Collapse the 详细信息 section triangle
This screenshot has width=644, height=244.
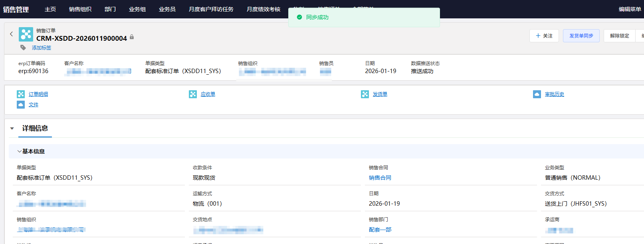pyautogui.click(x=12, y=129)
